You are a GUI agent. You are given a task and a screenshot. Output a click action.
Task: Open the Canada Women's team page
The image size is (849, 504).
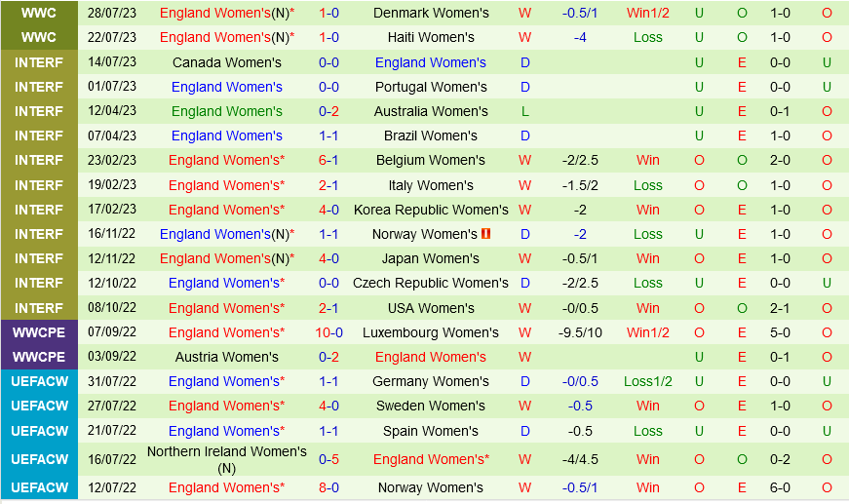[x=227, y=62]
